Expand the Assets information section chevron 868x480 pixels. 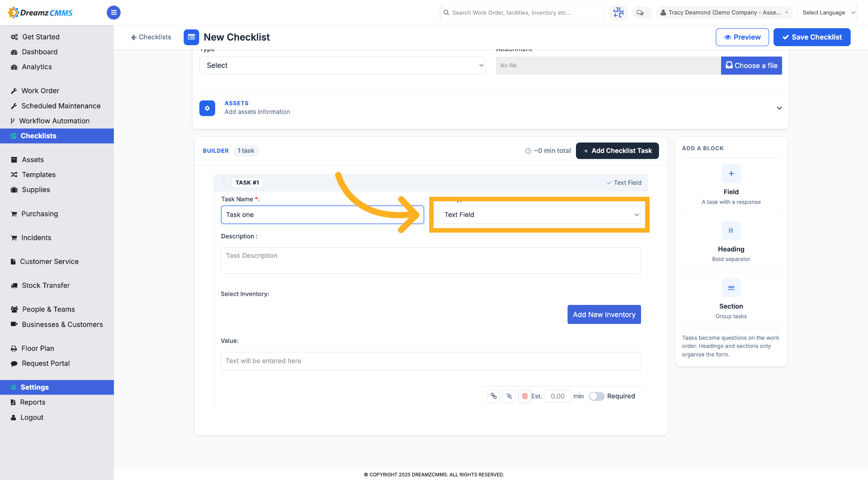(779, 108)
